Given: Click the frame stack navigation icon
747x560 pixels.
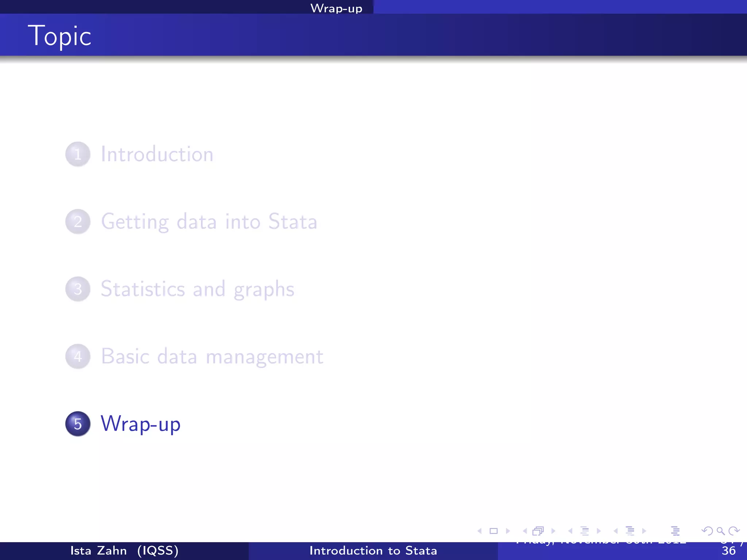Looking at the screenshot, I should 538,531.
